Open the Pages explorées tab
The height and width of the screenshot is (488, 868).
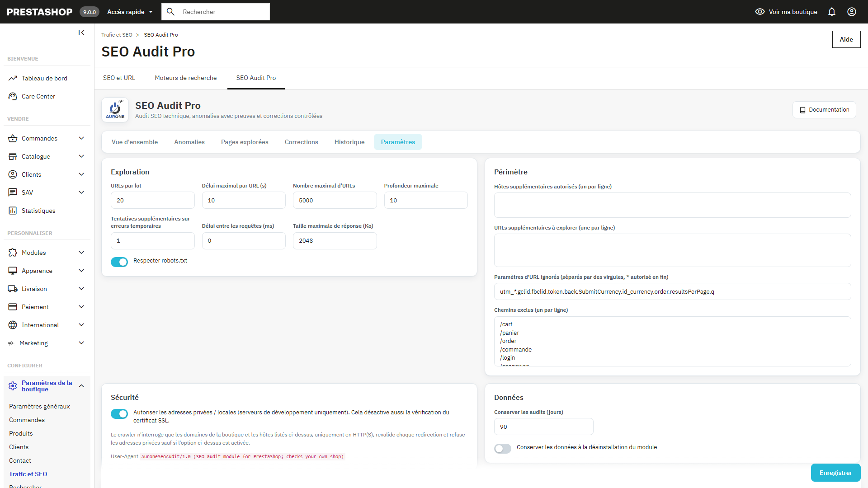tap(245, 142)
